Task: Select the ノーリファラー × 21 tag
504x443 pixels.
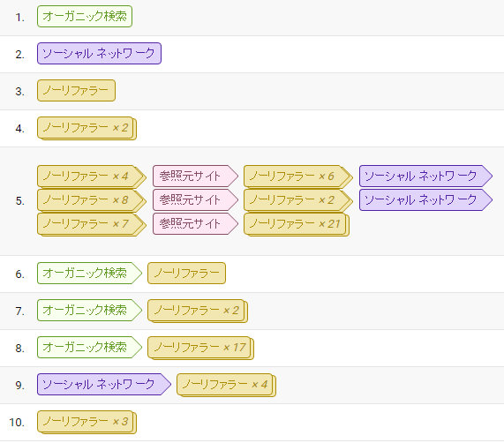Action: (x=297, y=224)
